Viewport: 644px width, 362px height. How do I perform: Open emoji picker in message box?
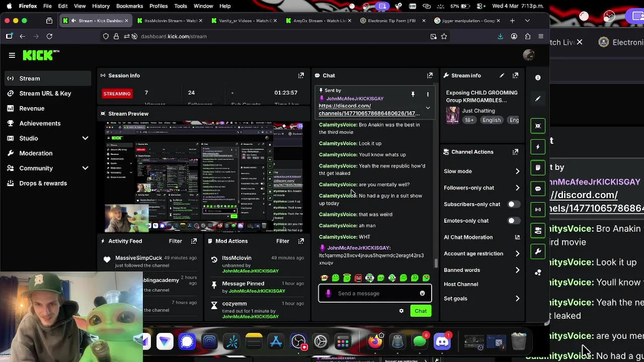coord(422,294)
